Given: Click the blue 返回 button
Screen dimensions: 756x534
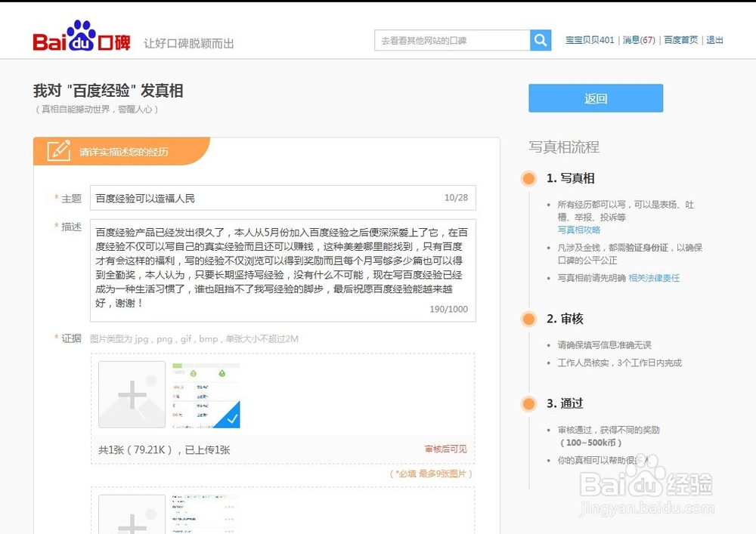Looking at the screenshot, I should point(595,97).
